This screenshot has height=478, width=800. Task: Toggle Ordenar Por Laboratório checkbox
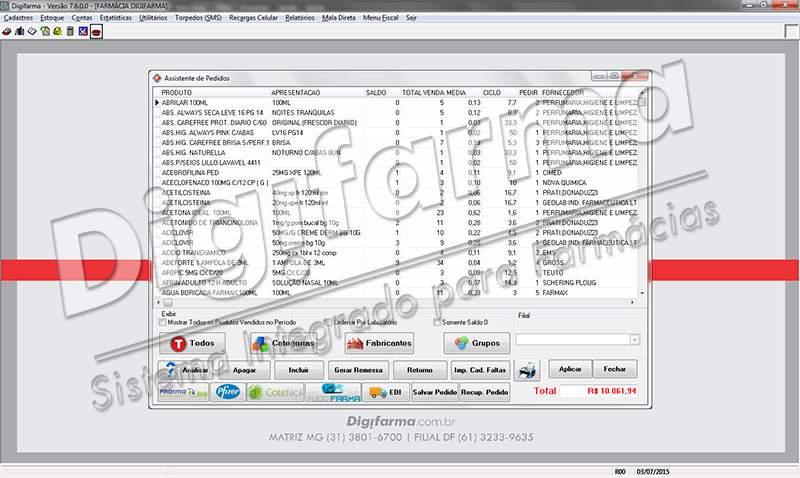[329, 322]
